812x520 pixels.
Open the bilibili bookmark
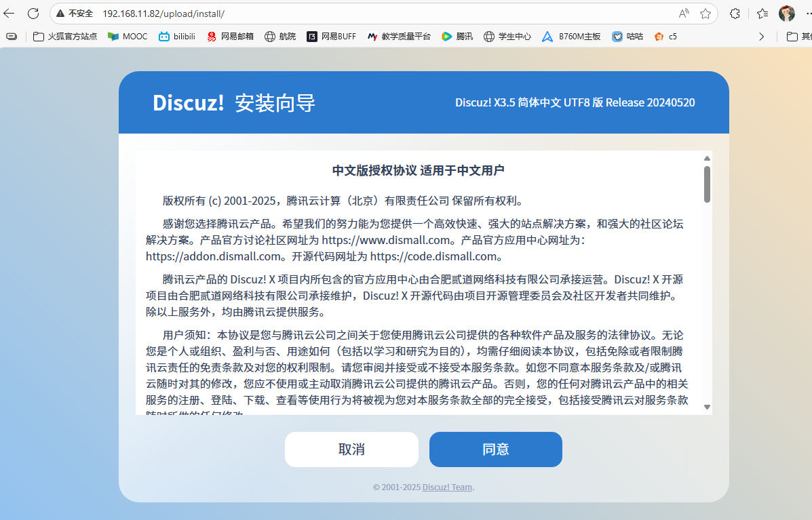coord(177,36)
